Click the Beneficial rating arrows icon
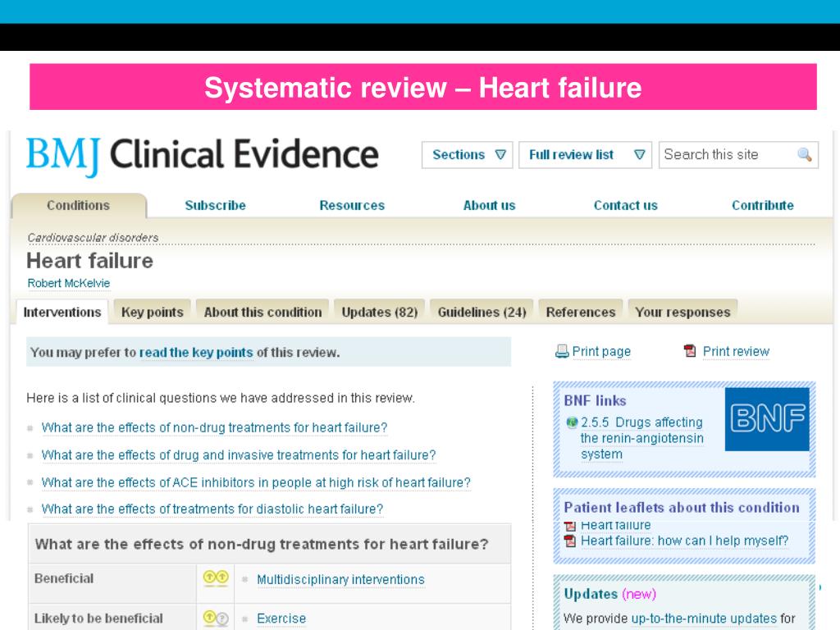Screen dimensions: 840x630 (216, 577)
